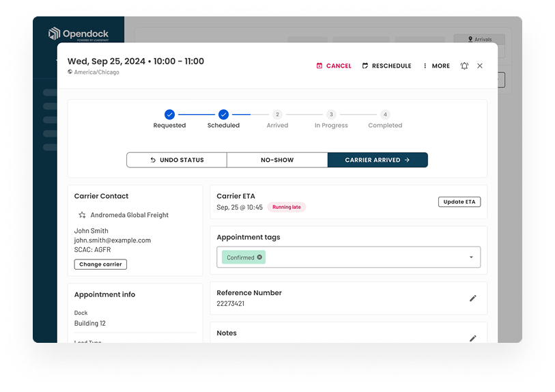The height and width of the screenshot is (392, 555).
Task: Click the star icon beside Andromeda Global Freight
Action: (x=82, y=215)
